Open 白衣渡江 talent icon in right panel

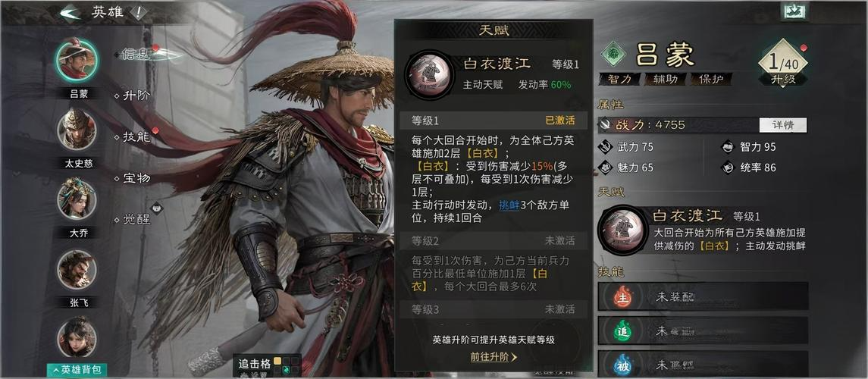click(x=623, y=230)
